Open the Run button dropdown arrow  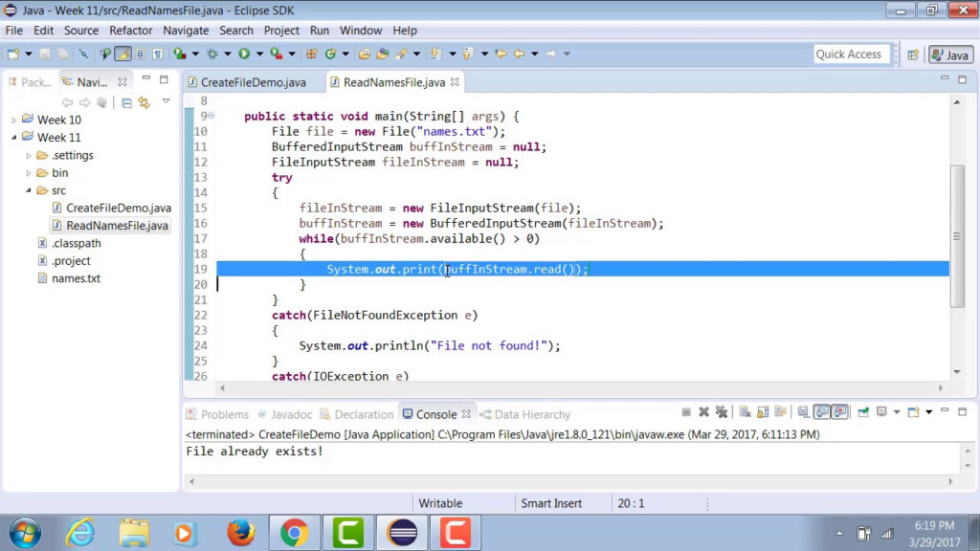[259, 55]
